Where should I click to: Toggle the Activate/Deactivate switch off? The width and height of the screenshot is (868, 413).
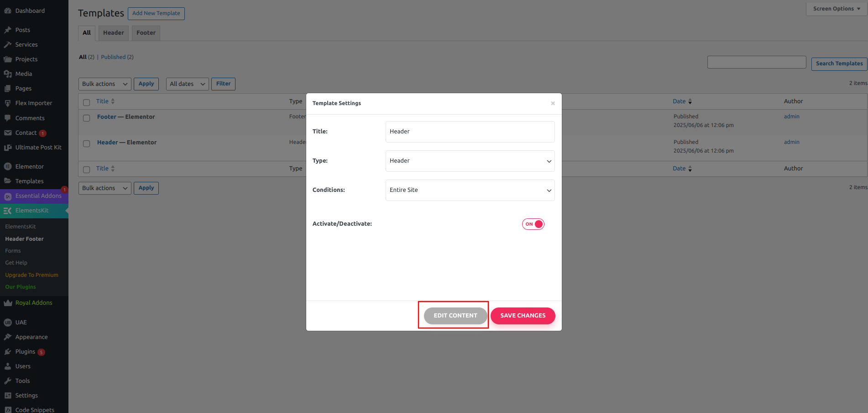click(533, 224)
